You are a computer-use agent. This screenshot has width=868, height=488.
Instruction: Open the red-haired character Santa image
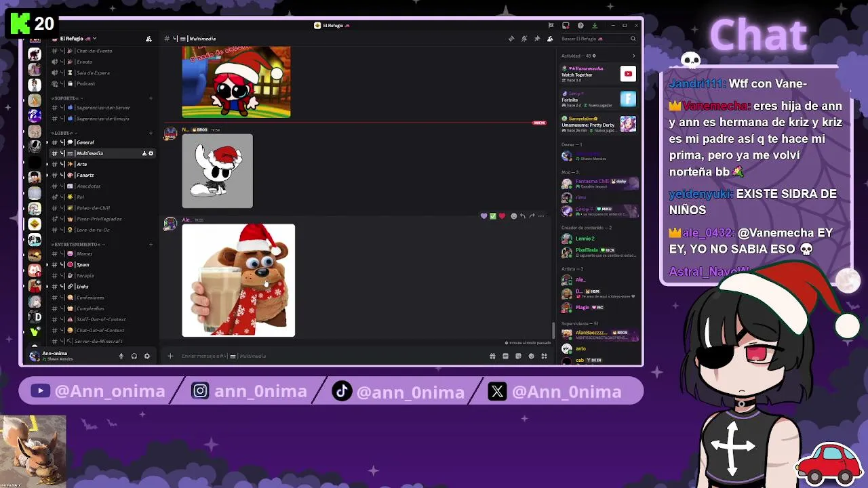236,82
